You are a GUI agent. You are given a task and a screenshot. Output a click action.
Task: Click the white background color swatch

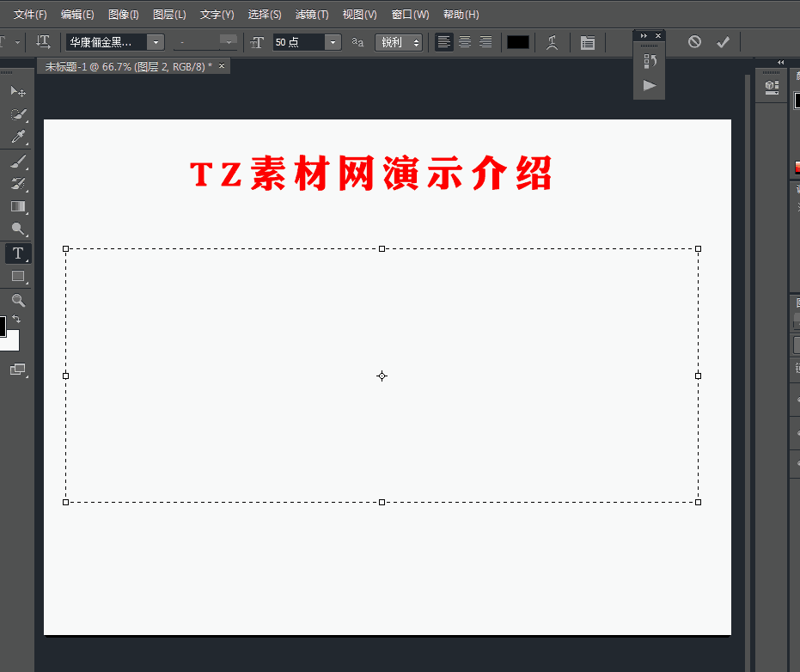[x=12, y=342]
